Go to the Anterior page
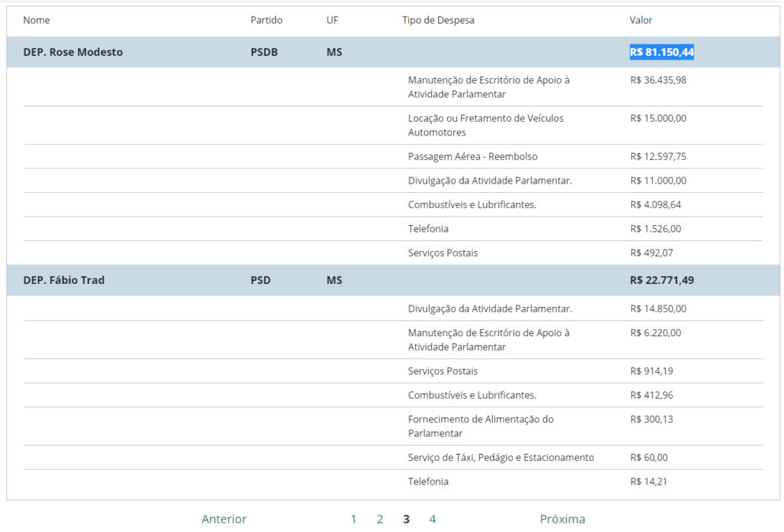Viewport: 784px width, 532px height. pyautogui.click(x=224, y=519)
